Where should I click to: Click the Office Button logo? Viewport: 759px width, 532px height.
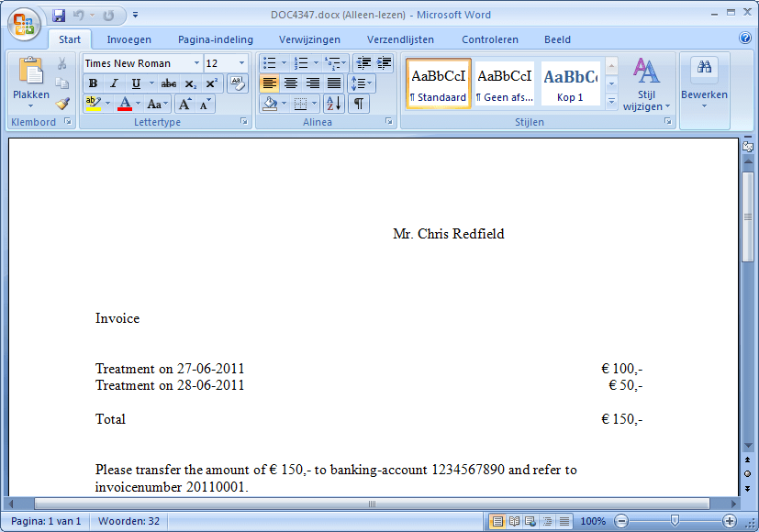click(x=25, y=24)
